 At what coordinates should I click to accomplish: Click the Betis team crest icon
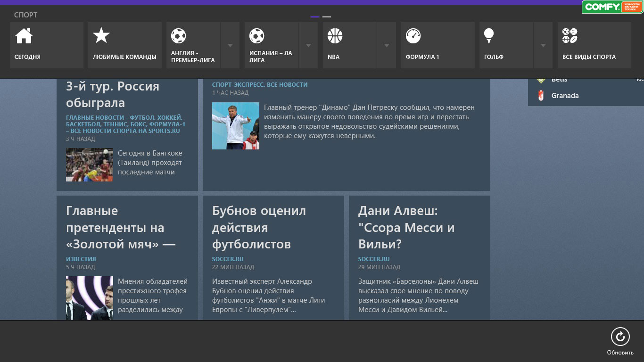tap(541, 80)
